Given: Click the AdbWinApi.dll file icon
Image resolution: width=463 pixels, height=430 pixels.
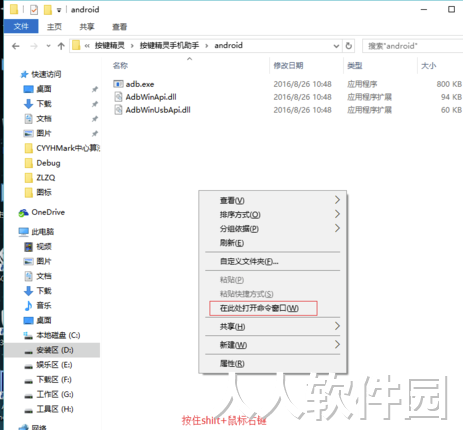Looking at the screenshot, I should [x=118, y=97].
